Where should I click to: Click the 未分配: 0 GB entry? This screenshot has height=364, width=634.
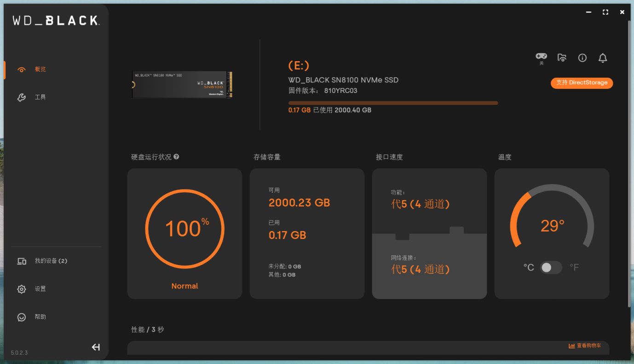285,266
